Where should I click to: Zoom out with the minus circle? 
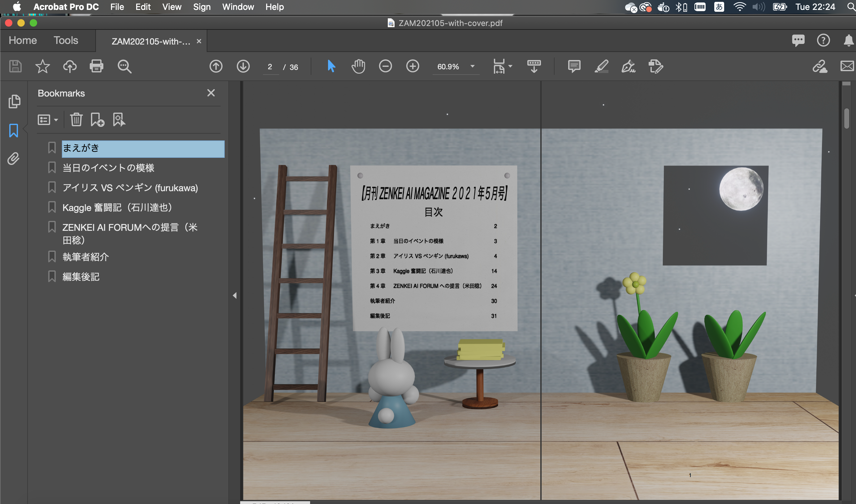(x=386, y=66)
